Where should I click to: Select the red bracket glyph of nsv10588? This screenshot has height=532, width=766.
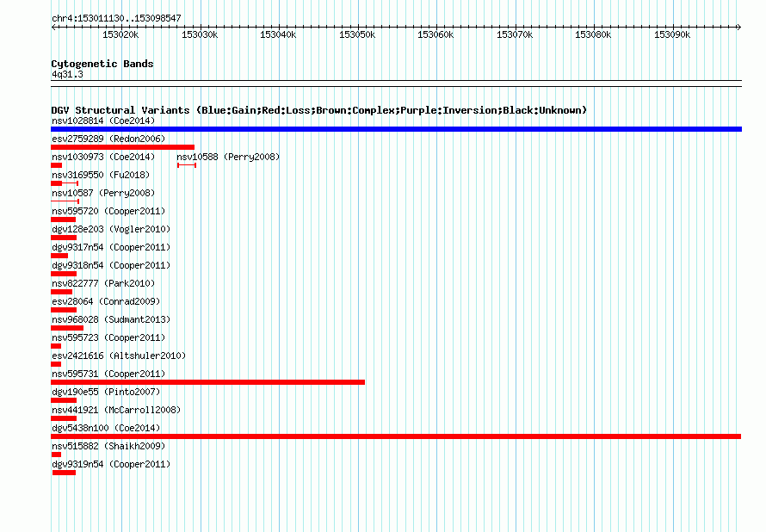187,165
